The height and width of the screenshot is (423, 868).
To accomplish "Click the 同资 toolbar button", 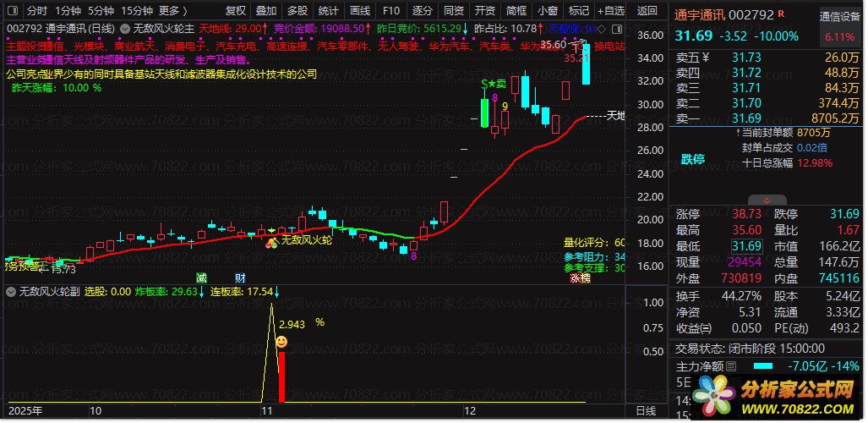I will [x=454, y=10].
